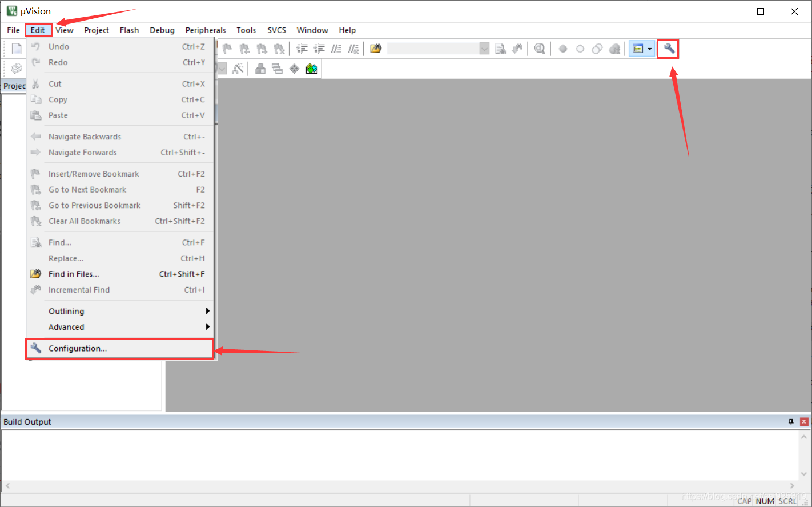Click the Incremental Find binoculars toolbar icon
This screenshot has width=812, height=507.
[517, 49]
